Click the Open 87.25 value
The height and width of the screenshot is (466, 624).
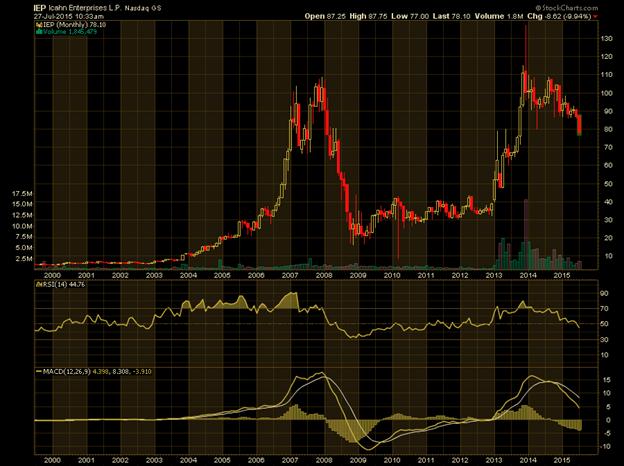[326, 16]
